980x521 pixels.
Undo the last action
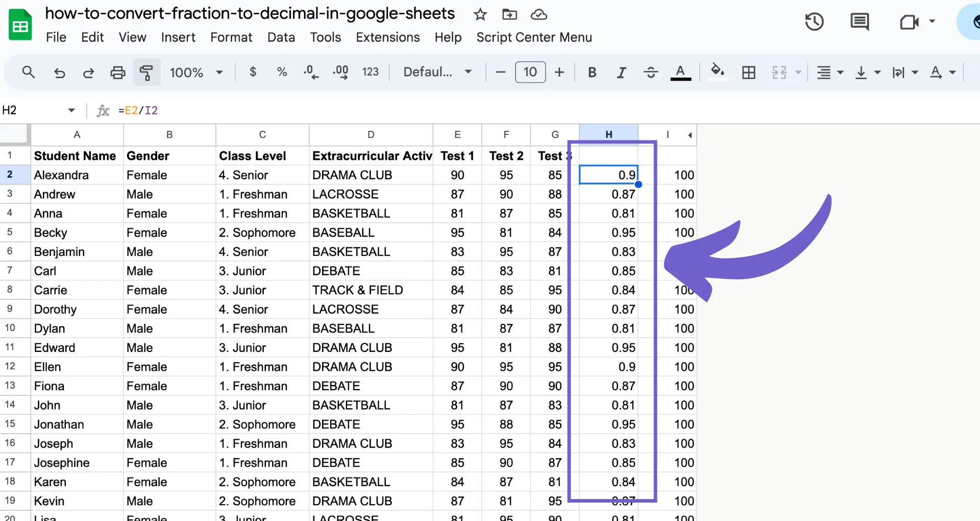pyautogui.click(x=59, y=73)
